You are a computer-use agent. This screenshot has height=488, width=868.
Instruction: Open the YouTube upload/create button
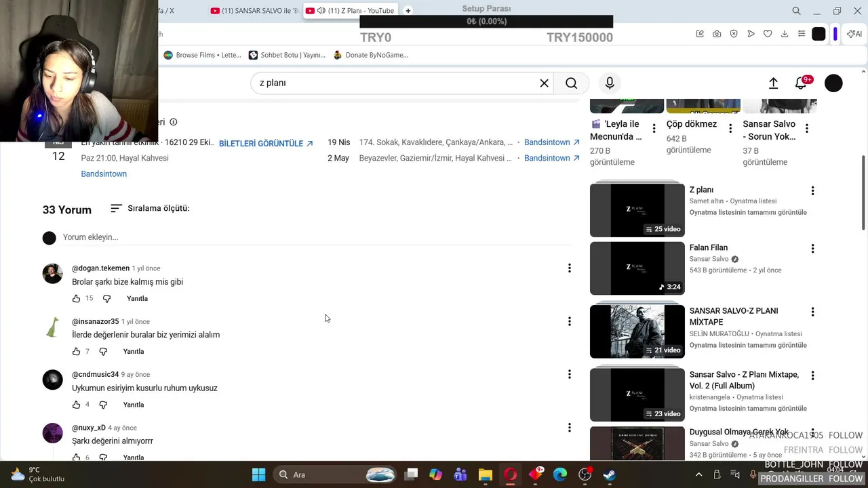(x=773, y=83)
